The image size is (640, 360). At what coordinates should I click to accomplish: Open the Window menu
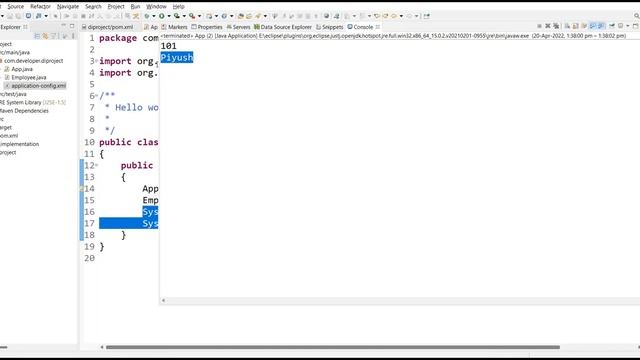[x=156, y=7]
